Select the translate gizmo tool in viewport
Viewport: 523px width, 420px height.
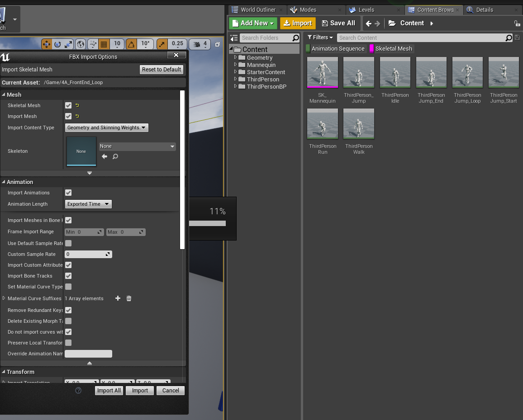point(46,44)
